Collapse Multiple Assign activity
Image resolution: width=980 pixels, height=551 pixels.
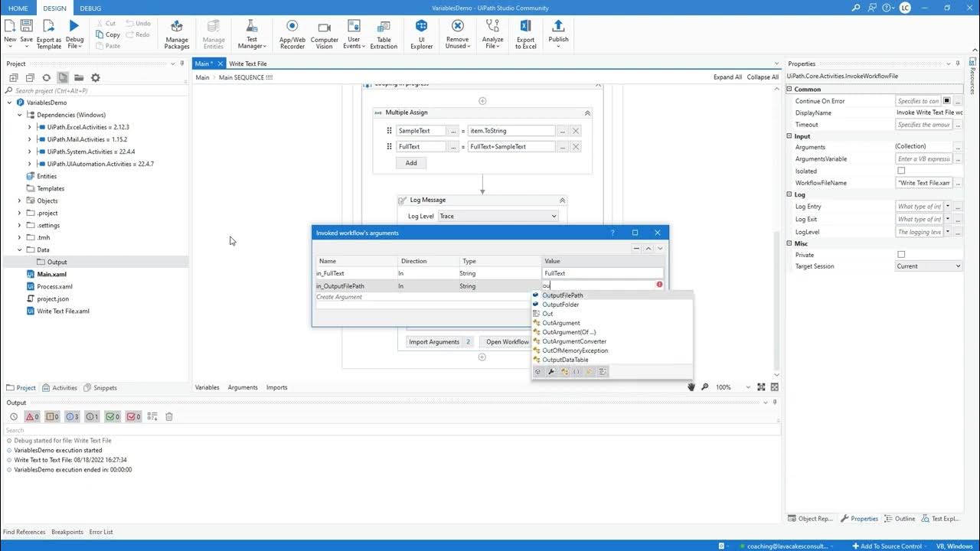coord(587,112)
